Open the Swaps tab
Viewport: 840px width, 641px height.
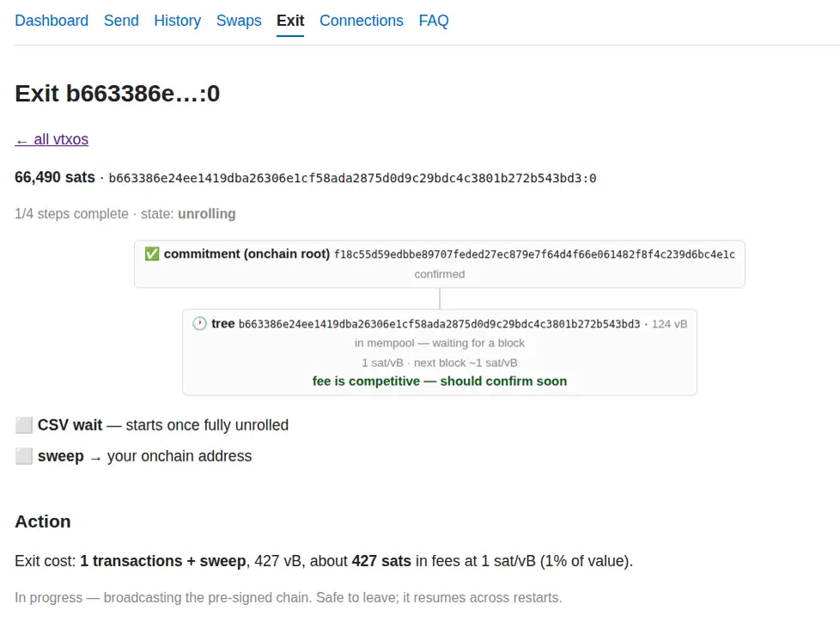tap(239, 21)
